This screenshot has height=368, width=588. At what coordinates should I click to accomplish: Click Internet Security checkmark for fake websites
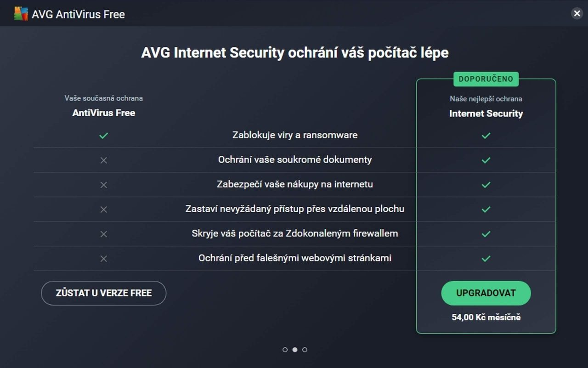pos(486,259)
